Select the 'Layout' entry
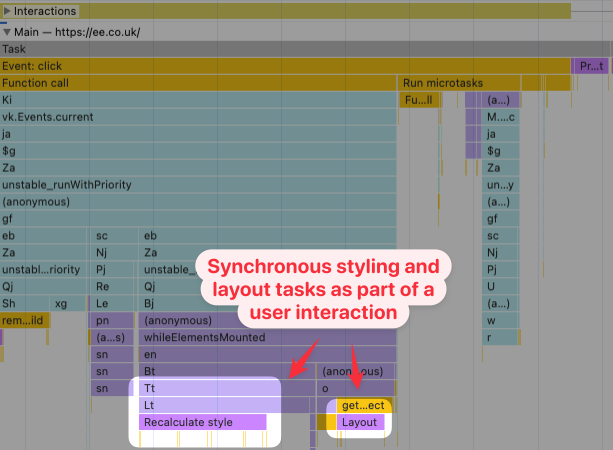The height and width of the screenshot is (450, 613). pyautogui.click(x=360, y=422)
